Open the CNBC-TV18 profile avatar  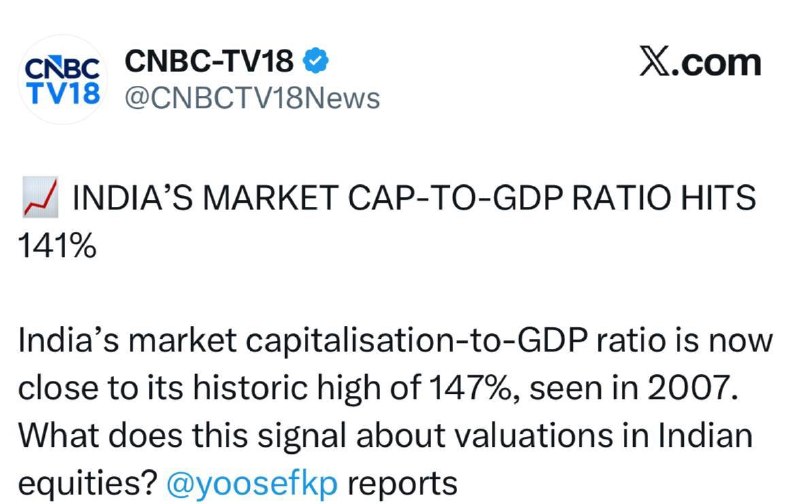62,80
